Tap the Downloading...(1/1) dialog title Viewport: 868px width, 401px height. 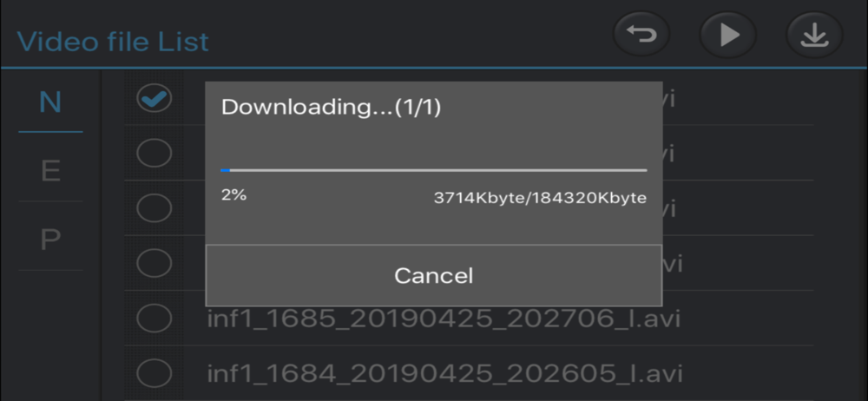tap(332, 108)
